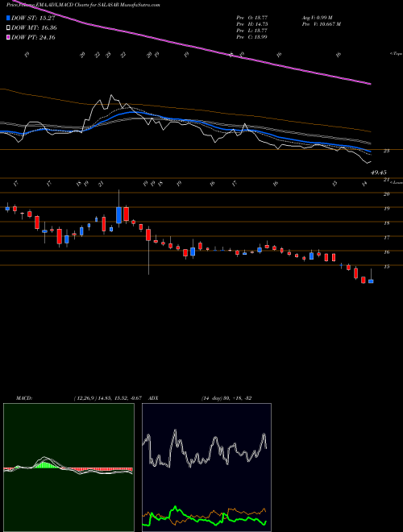Click the 18 price axis label
The width and height of the screenshot is (403, 532).
[386, 223]
